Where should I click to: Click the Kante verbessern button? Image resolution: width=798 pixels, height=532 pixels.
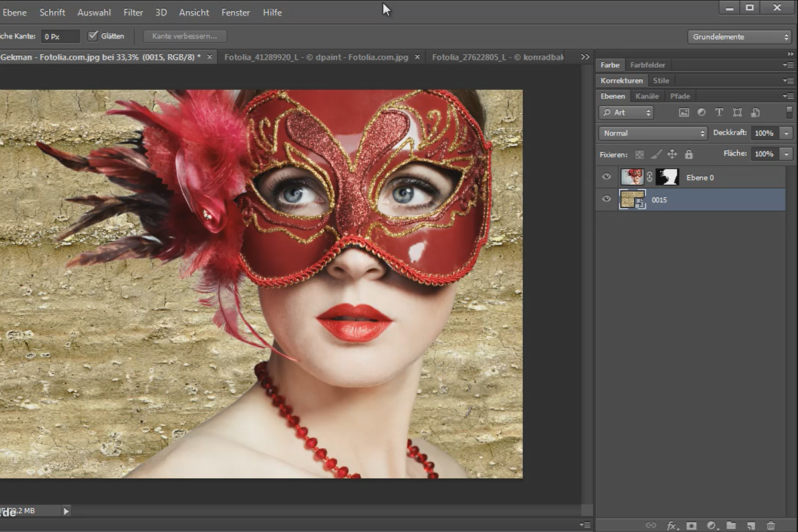185,36
